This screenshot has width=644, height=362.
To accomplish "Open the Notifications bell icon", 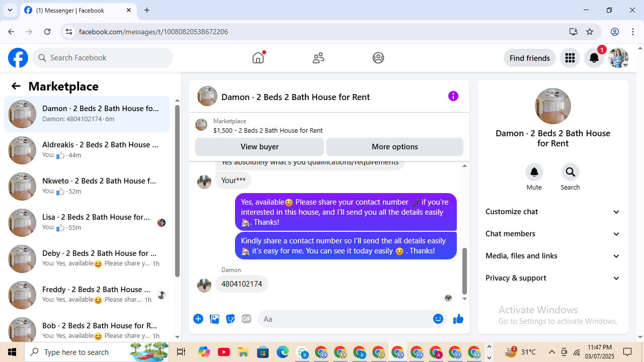I will coord(594,58).
